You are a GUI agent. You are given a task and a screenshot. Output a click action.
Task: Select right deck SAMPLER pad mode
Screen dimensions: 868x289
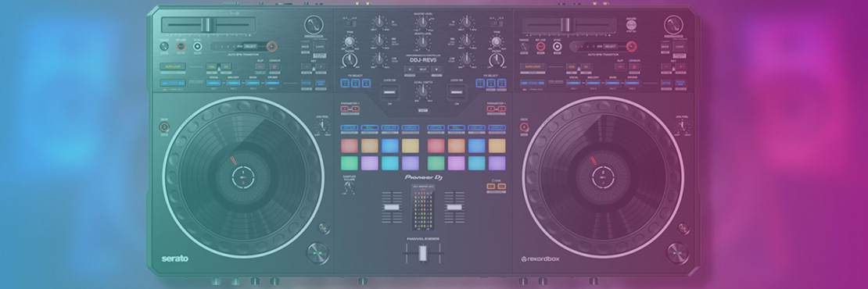tap(497, 127)
